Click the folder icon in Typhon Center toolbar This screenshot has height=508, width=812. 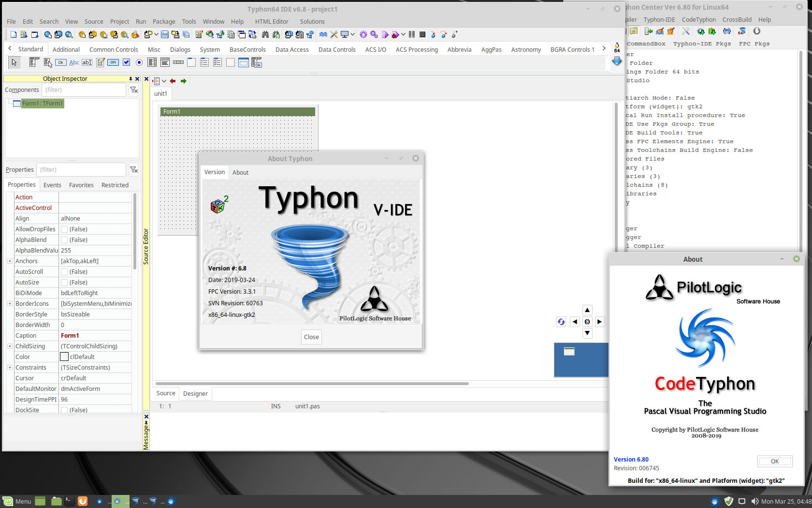coord(634,31)
